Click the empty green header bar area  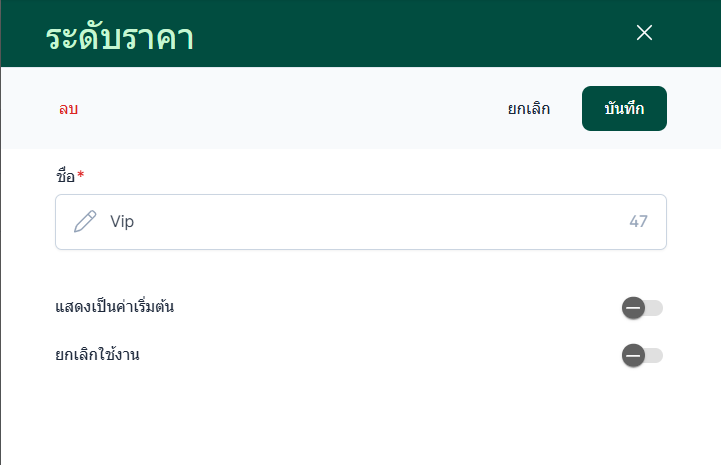click(400, 33)
